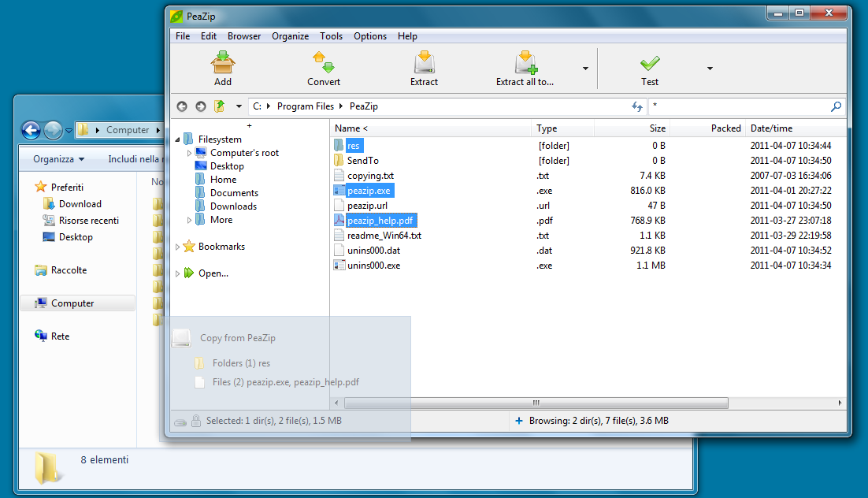Click the Back button in Explorer window

coord(31,130)
